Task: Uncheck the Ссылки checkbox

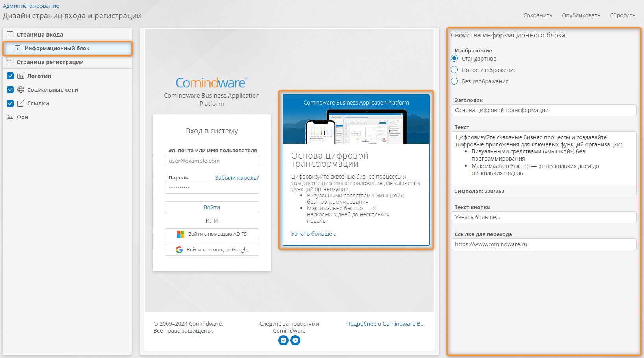Action: (10, 103)
